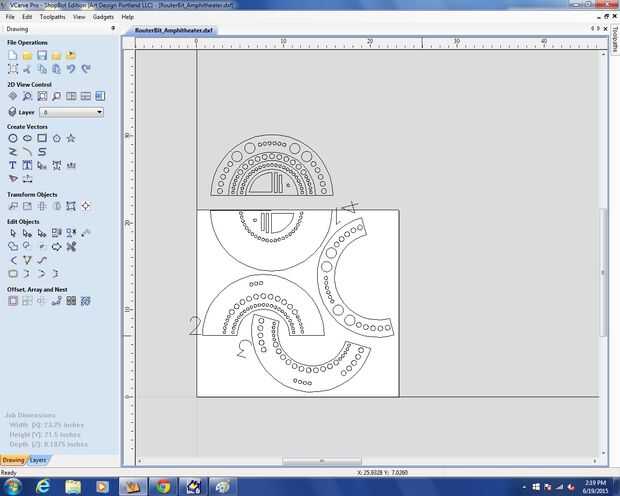
Task: Select the Zoom tool magnifier with plus
Action: coord(27,96)
